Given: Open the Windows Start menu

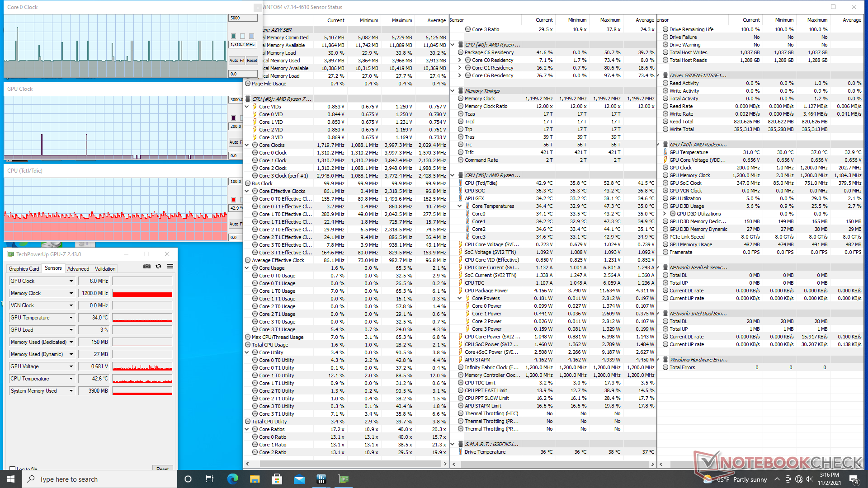Looking at the screenshot, I should click(x=11, y=479).
